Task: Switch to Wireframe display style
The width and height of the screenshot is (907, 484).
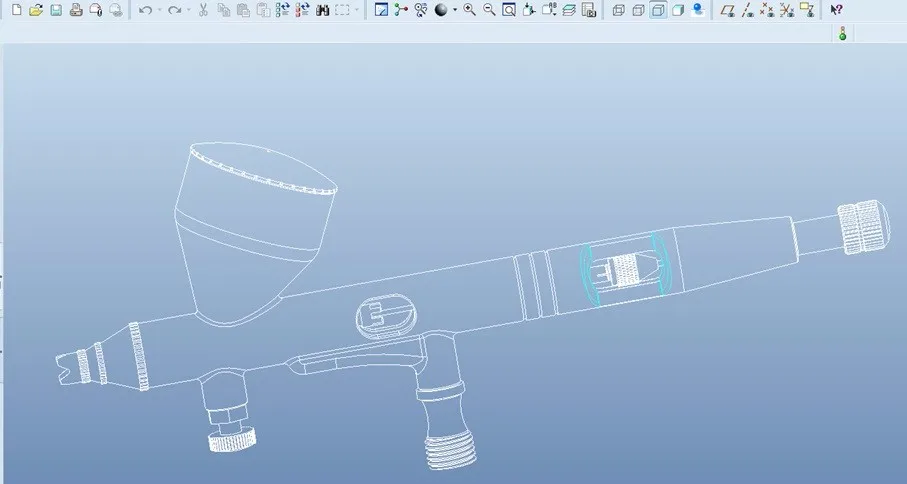Action: (x=618, y=9)
